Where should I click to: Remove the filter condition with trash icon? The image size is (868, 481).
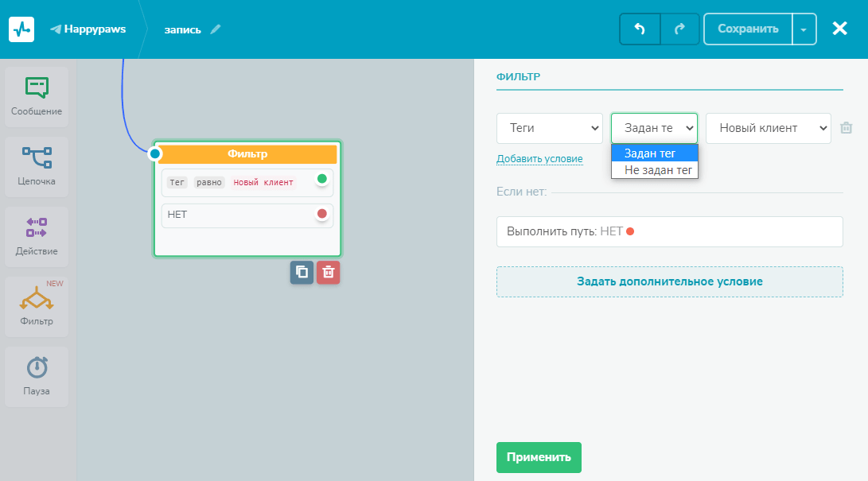click(x=847, y=128)
